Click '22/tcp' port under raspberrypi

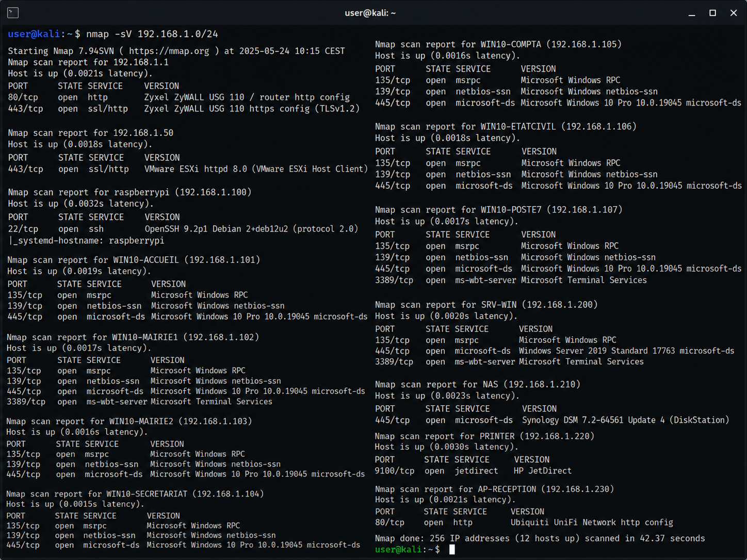point(23,229)
